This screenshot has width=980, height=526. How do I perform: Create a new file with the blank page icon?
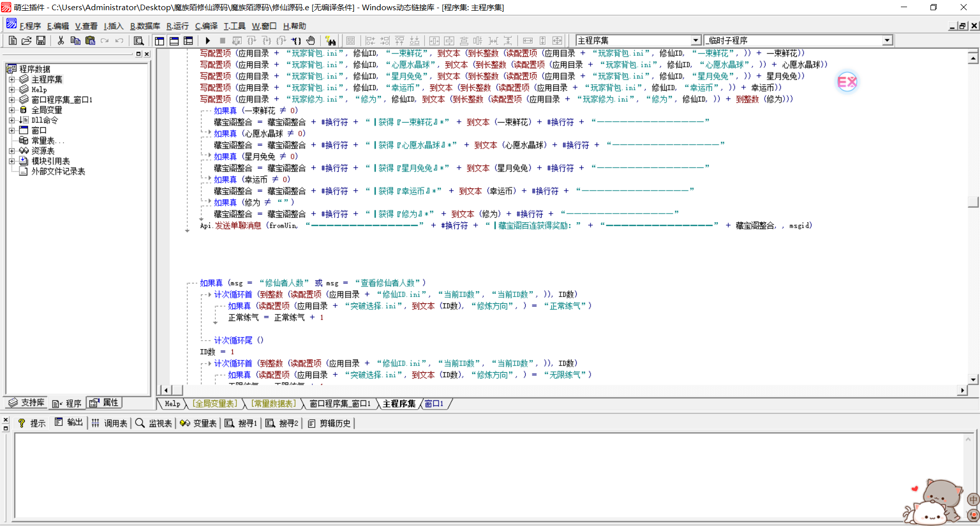(13, 40)
